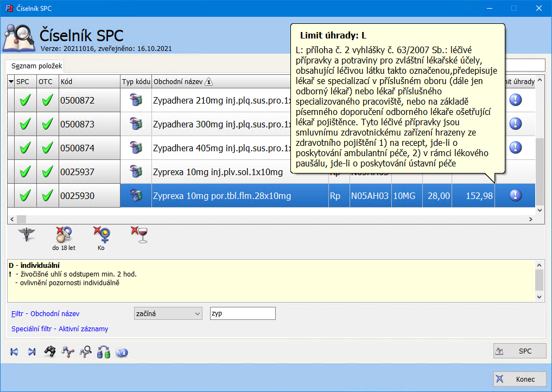
Task: Click the grid horizontal scrollbar thumb
Action: (x=22, y=219)
